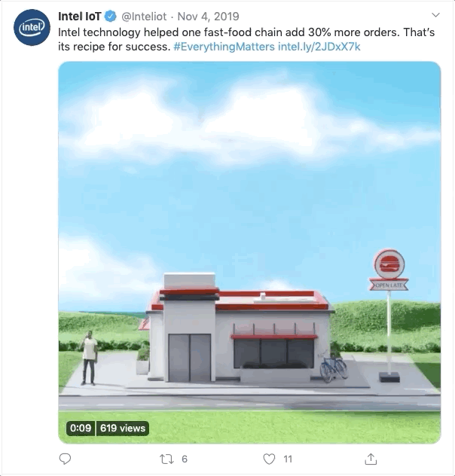455x476 pixels.
Task: Like the tweet with the heart icon
Action: click(x=269, y=459)
